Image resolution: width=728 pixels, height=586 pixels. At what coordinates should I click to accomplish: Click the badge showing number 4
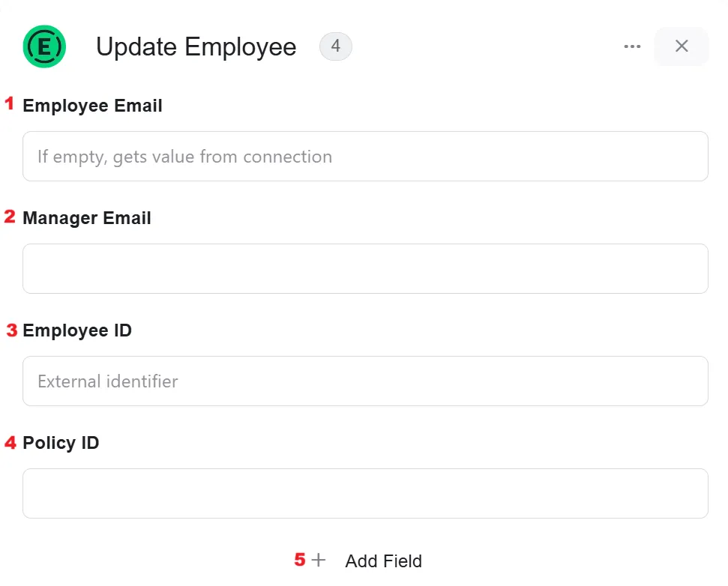pyautogui.click(x=335, y=46)
